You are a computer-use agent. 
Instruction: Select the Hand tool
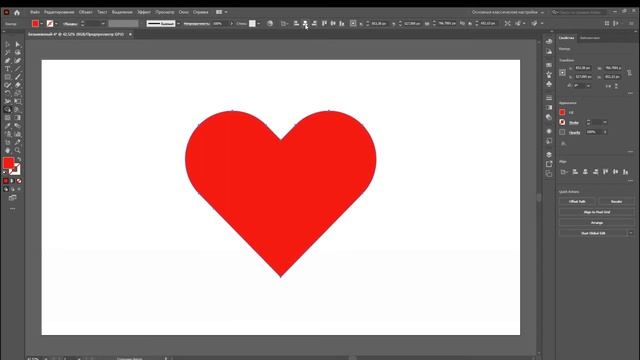(8, 150)
